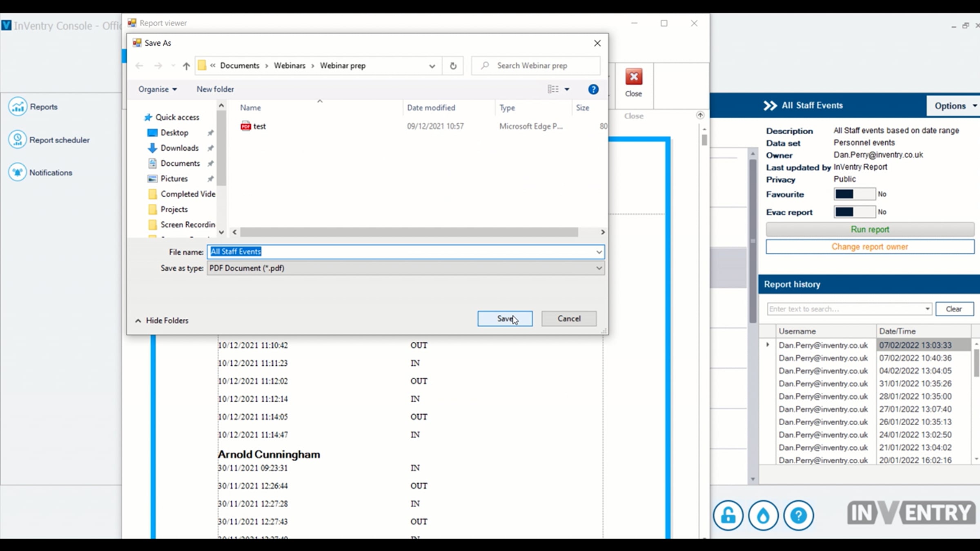Expand the File name dropdown arrow

(x=599, y=252)
